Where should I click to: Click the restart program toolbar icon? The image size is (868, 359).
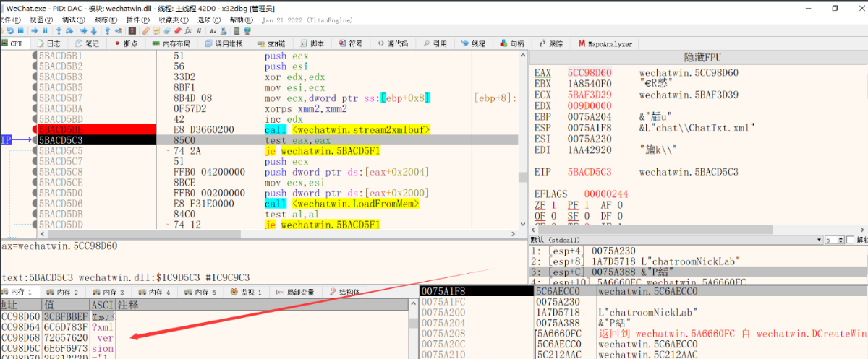[10, 31]
